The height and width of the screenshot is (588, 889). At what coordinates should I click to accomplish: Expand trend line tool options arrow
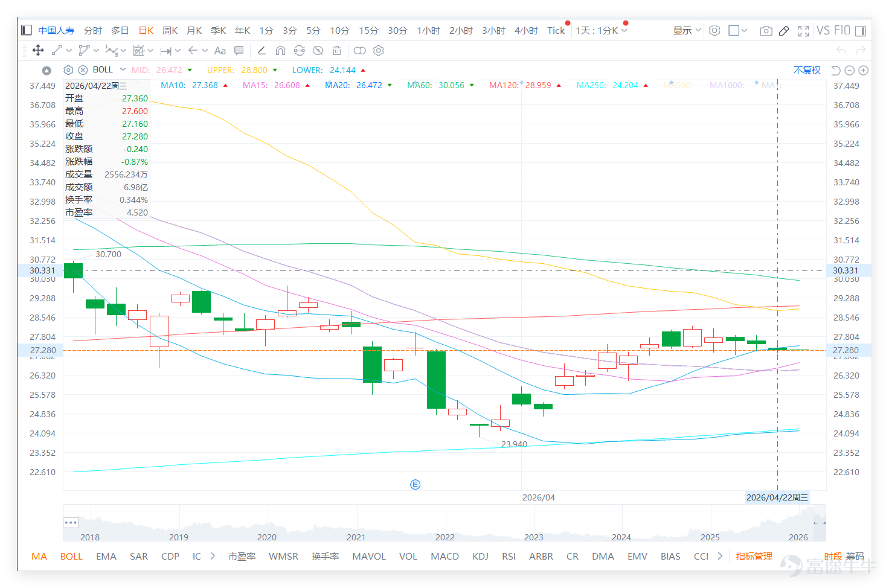tap(69, 51)
